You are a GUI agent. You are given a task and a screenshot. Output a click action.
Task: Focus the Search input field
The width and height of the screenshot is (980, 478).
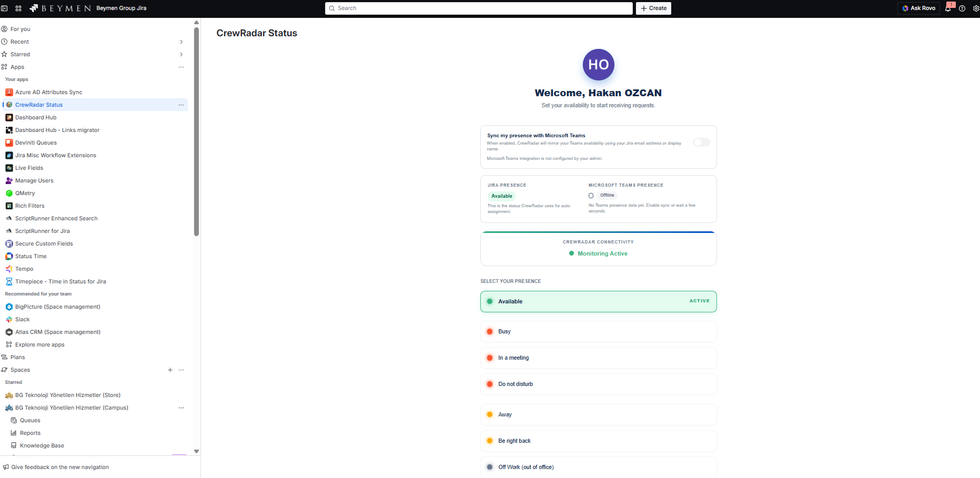(x=479, y=8)
